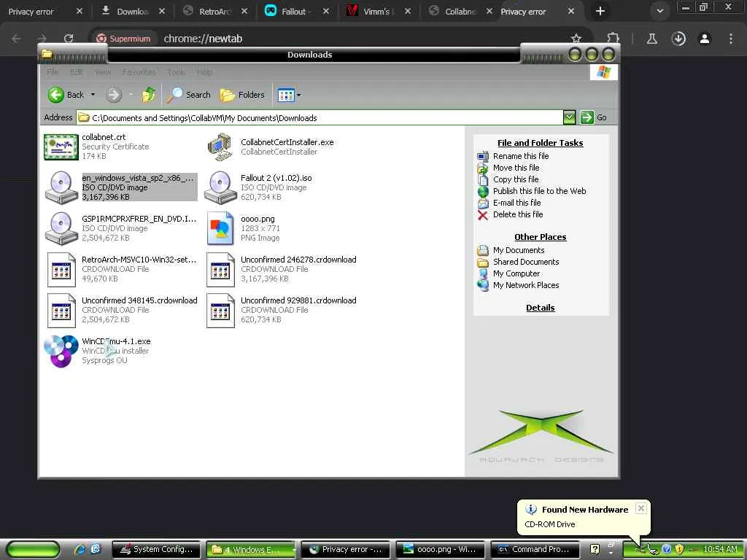
Task: Select the en_windows_vista_sp2 ISO disc icon
Action: click(61, 187)
